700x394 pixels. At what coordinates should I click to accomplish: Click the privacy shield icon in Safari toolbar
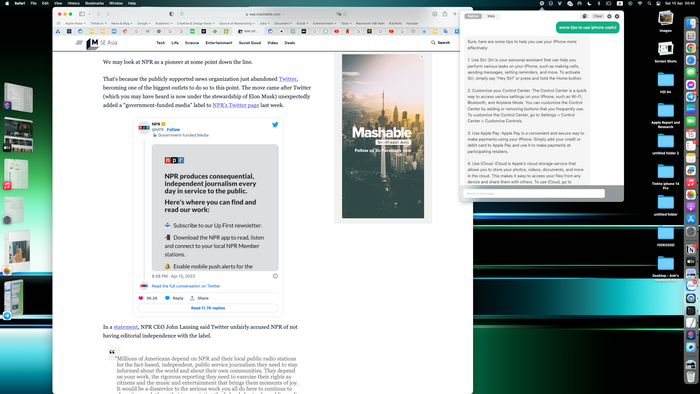[x=172, y=14]
